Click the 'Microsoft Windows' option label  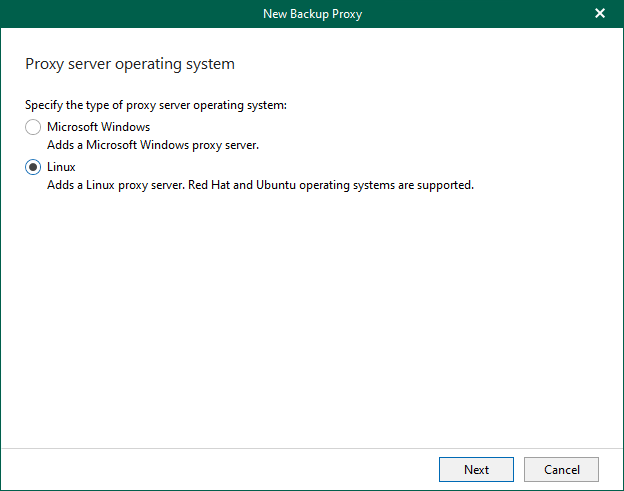point(98,127)
